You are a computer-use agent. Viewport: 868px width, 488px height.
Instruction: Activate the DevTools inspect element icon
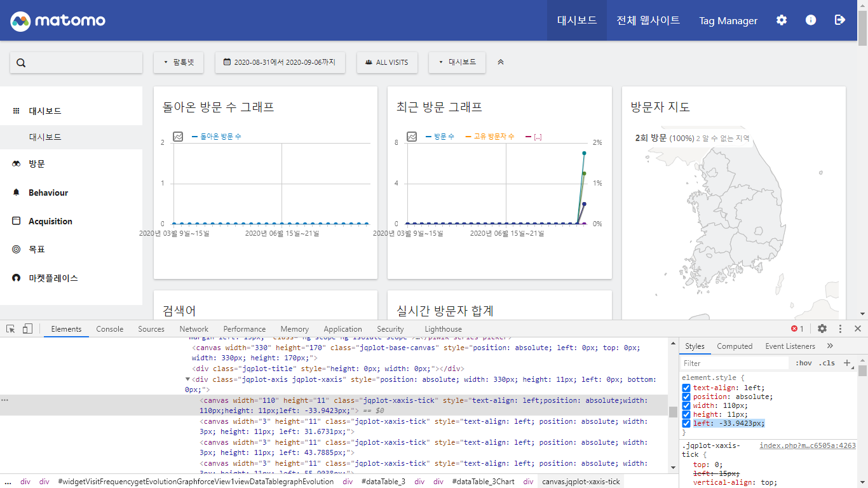tap(11, 329)
